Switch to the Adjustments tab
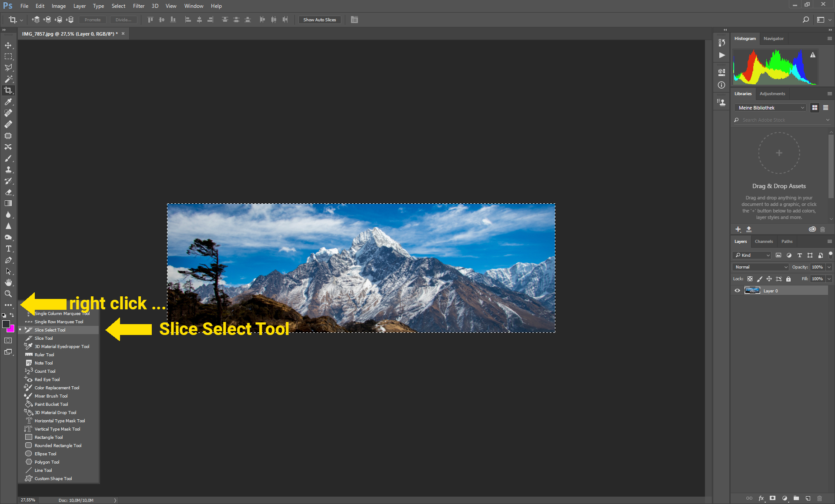This screenshot has height=504, width=835. pos(772,94)
